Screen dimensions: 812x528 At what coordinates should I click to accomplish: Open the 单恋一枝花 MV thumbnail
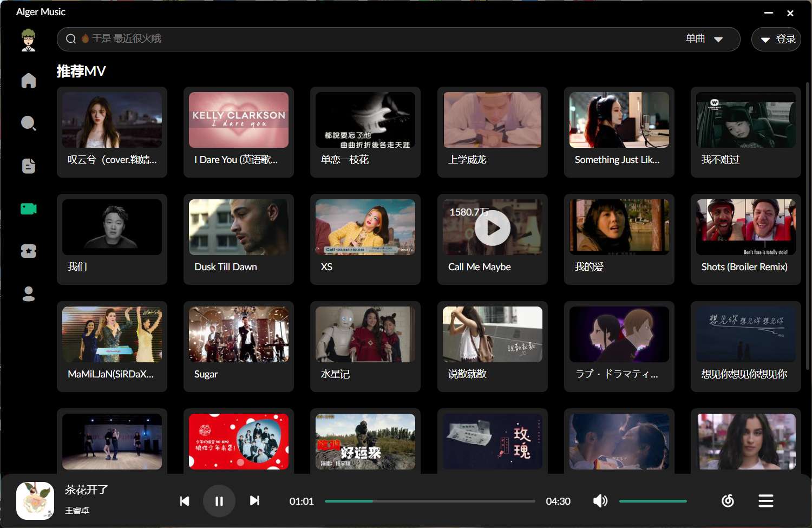point(365,120)
